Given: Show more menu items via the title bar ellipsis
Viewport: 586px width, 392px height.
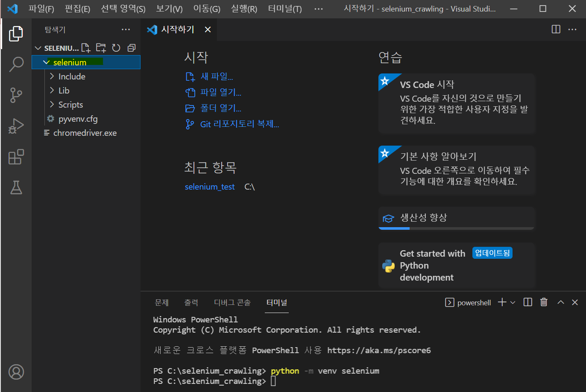Looking at the screenshot, I should (x=319, y=9).
